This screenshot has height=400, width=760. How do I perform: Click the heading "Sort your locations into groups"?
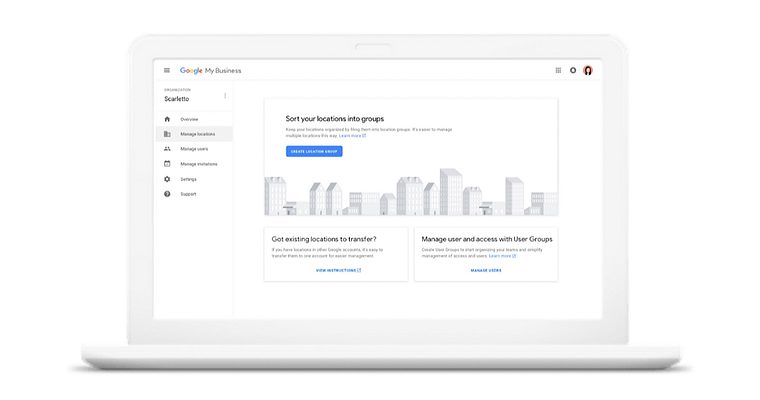click(x=334, y=119)
